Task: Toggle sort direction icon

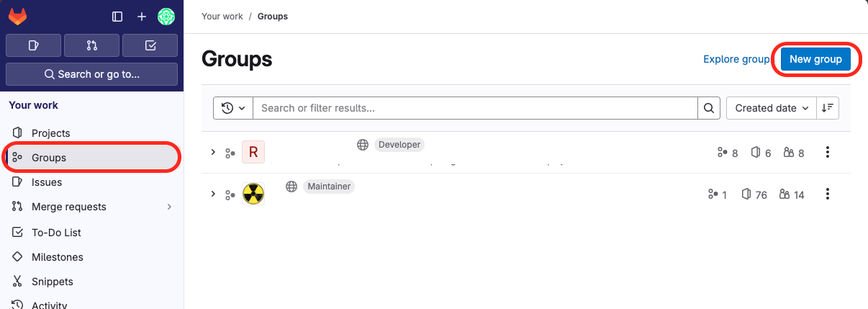Action: click(x=828, y=108)
